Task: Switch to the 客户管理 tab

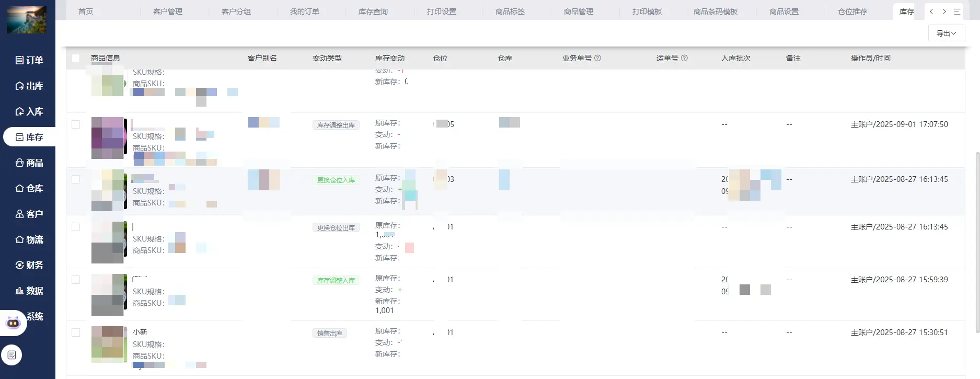Action: click(168, 12)
